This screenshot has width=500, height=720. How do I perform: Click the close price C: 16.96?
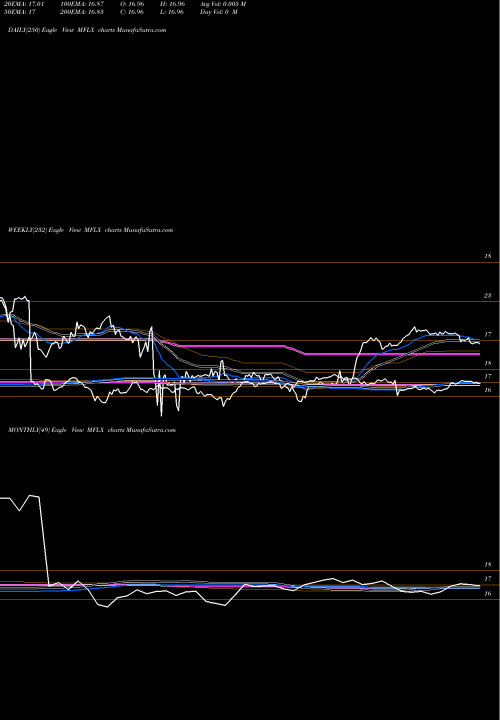pos(132,12)
